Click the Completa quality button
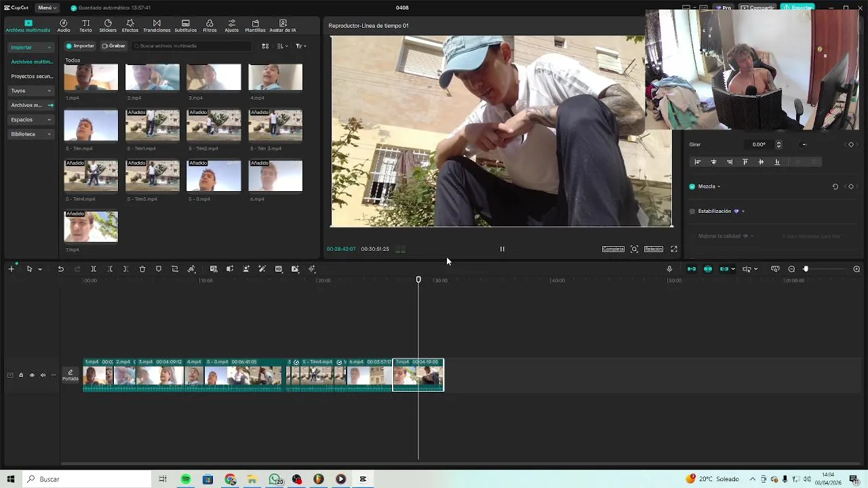This screenshot has width=868, height=488. click(x=613, y=249)
